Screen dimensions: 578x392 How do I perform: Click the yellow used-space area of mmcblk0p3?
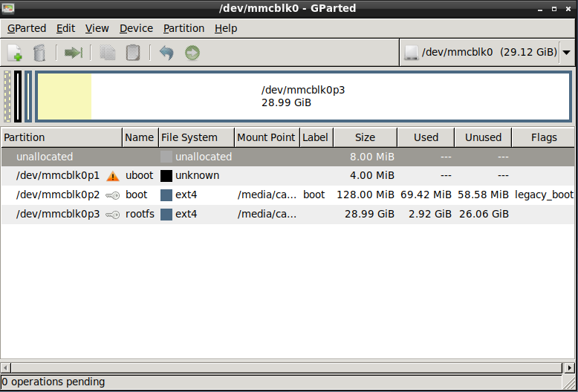click(64, 97)
